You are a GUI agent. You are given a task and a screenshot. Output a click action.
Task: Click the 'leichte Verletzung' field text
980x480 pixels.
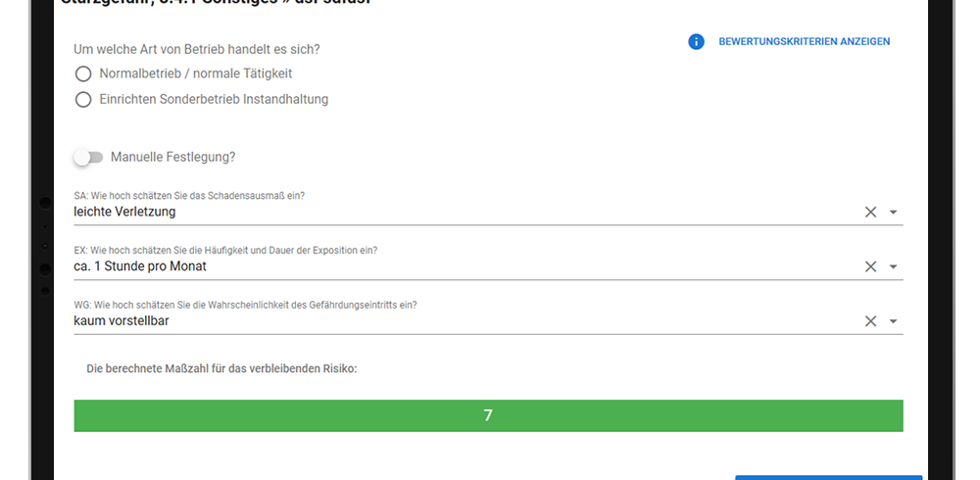124,212
